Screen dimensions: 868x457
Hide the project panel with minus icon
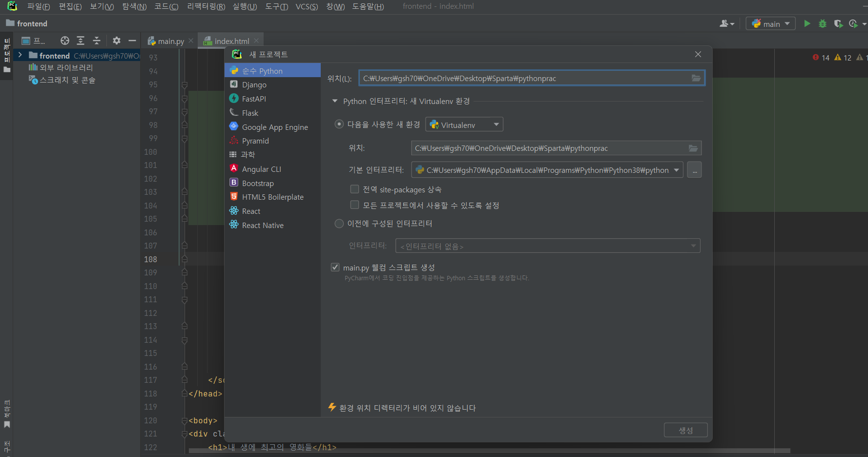[x=132, y=41]
